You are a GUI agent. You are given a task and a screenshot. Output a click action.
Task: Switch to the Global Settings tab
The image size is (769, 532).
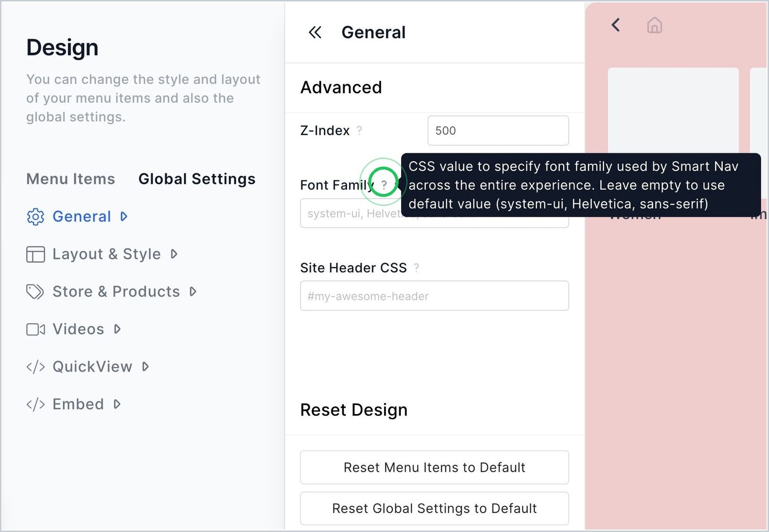(x=197, y=179)
